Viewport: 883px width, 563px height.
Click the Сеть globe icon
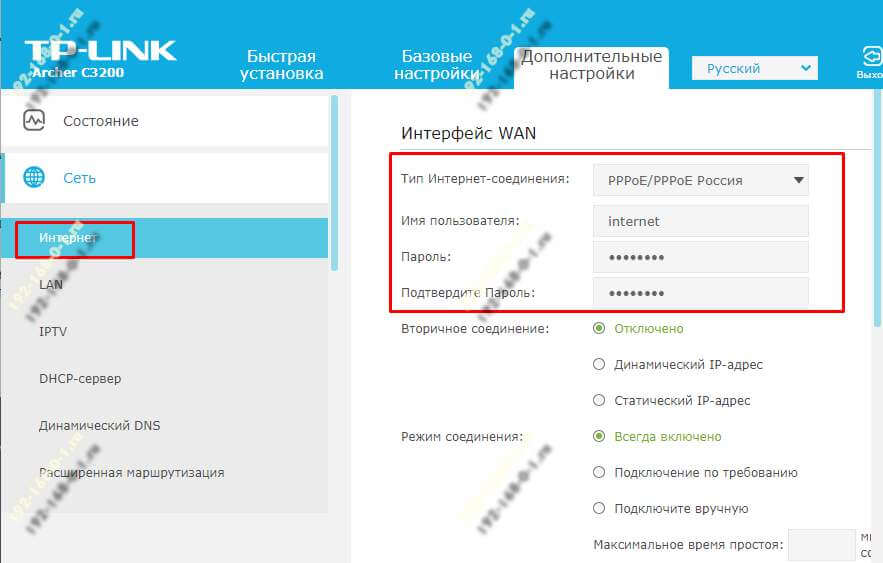click(x=34, y=177)
